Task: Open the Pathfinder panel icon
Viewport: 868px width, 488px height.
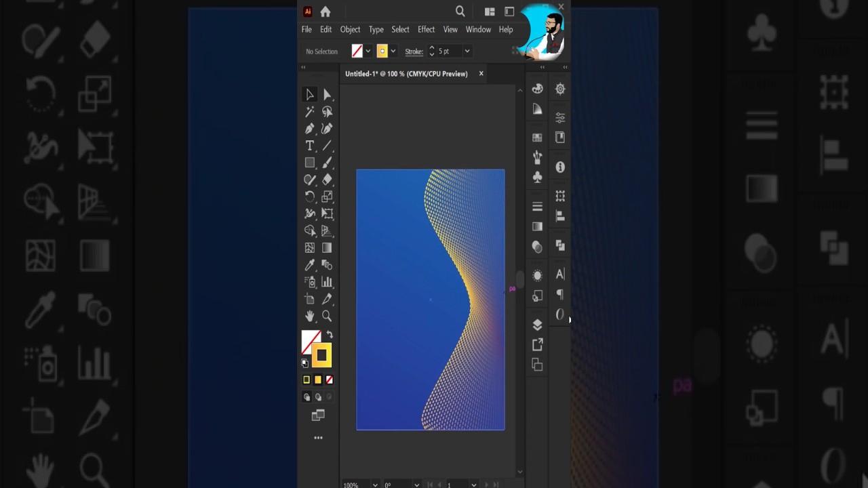Action: 560,245
